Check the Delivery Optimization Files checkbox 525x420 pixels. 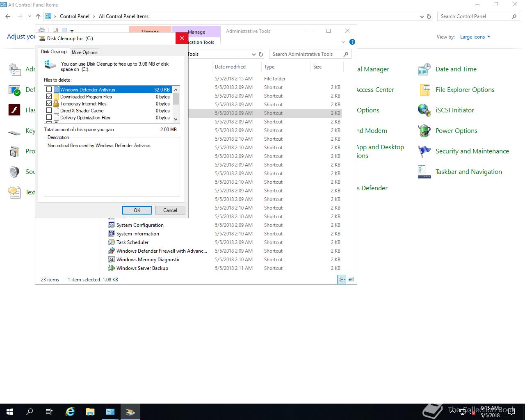pyautogui.click(x=49, y=117)
